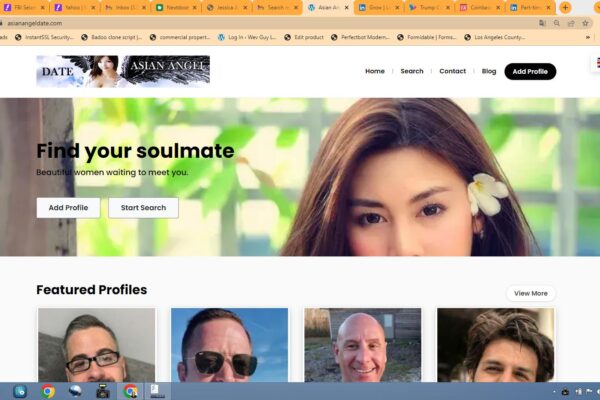Open the bald smiling man's featured profile photo
The image size is (600, 400).
[362, 345]
